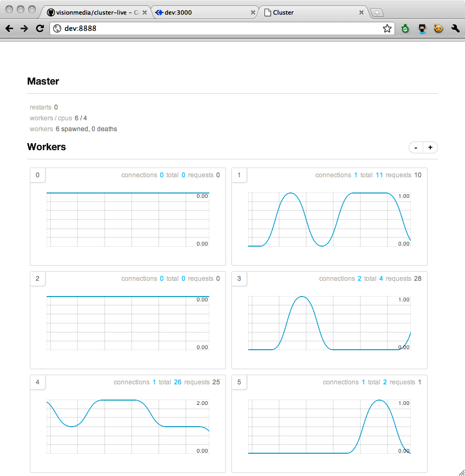465x476 pixels.
Task: Remove a worker with the - button
Action: [416, 147]
